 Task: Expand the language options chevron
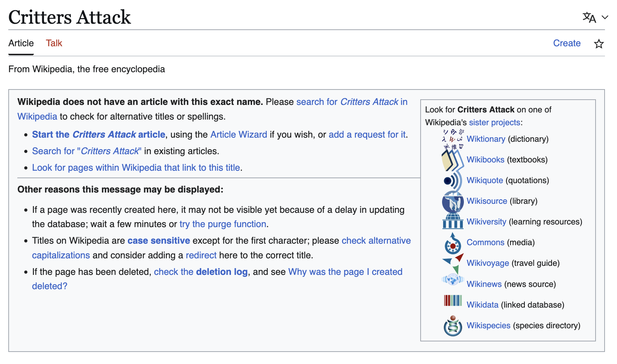click(605, 18)
